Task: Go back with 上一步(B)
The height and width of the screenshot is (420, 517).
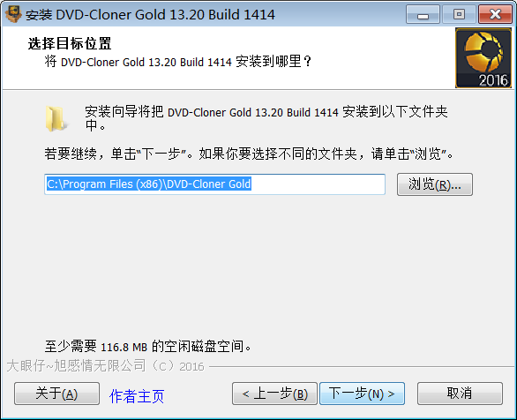Action: pos(274,394)
